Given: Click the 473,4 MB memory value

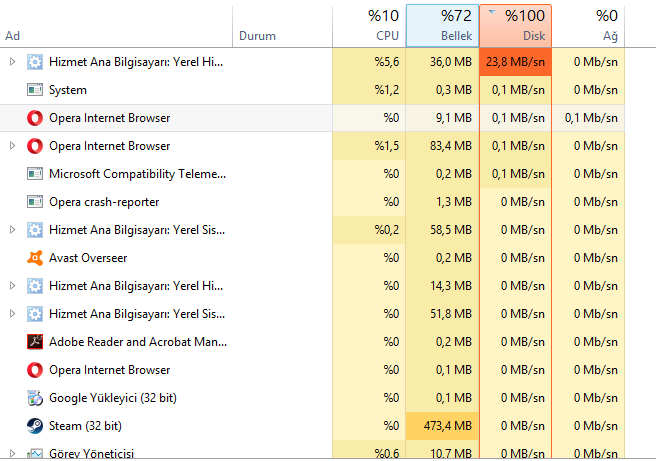Looking at the screenshot, I should (442, 426).
